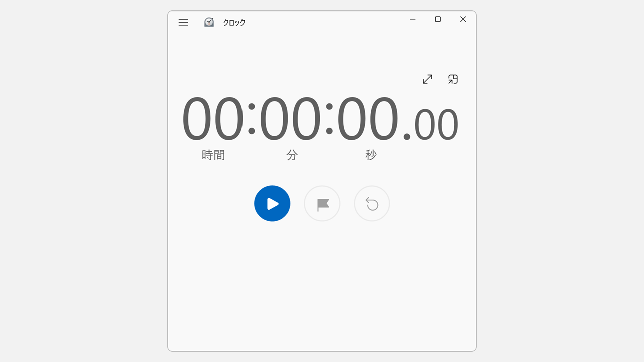Record a lap with the flag button

point(322,203)
